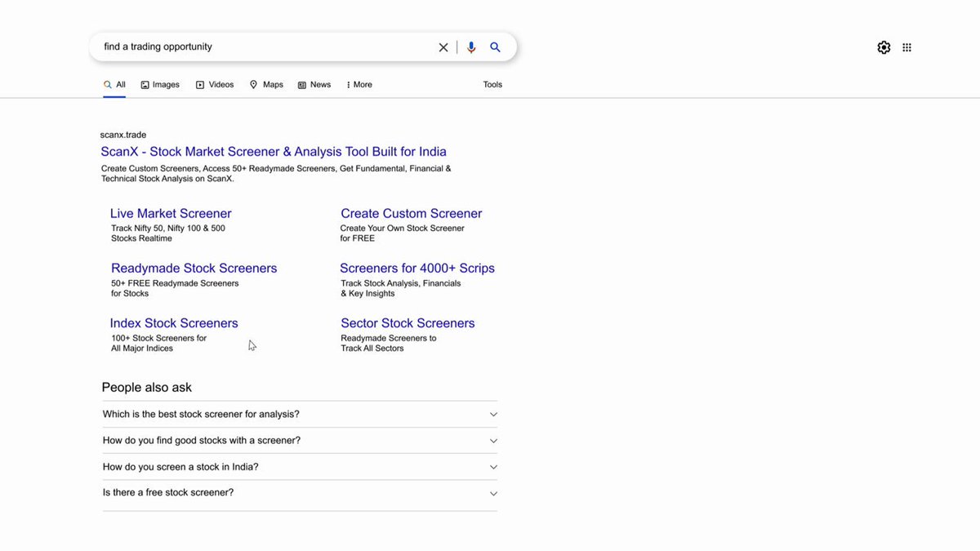Screen dimensions: 980x551
Task: Open search Tools
Action: coord(492,85)
